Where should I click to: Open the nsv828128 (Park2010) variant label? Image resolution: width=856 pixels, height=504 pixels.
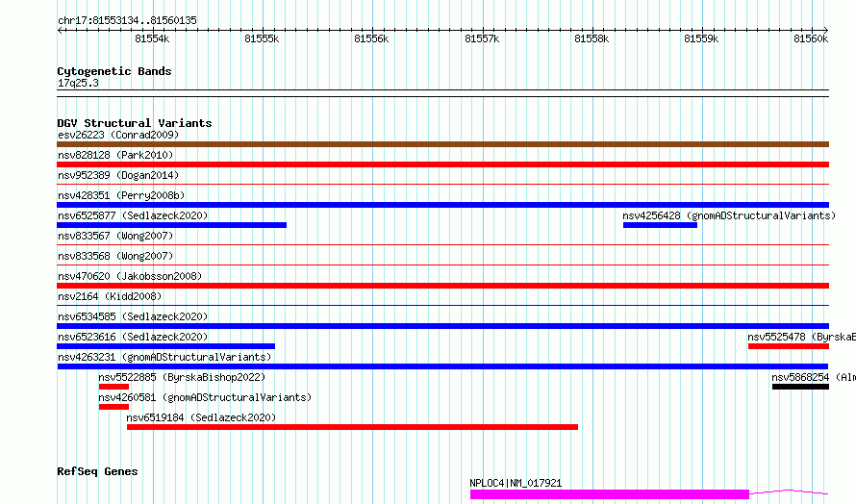coord(115,155)
